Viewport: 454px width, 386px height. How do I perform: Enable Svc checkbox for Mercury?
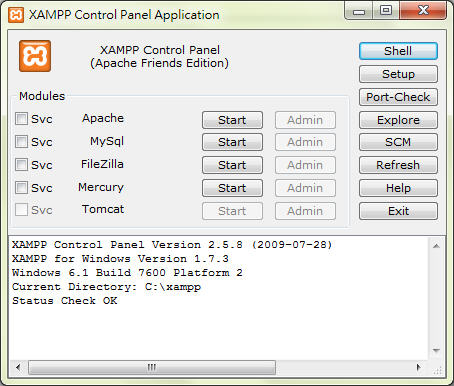pos(21,188)
